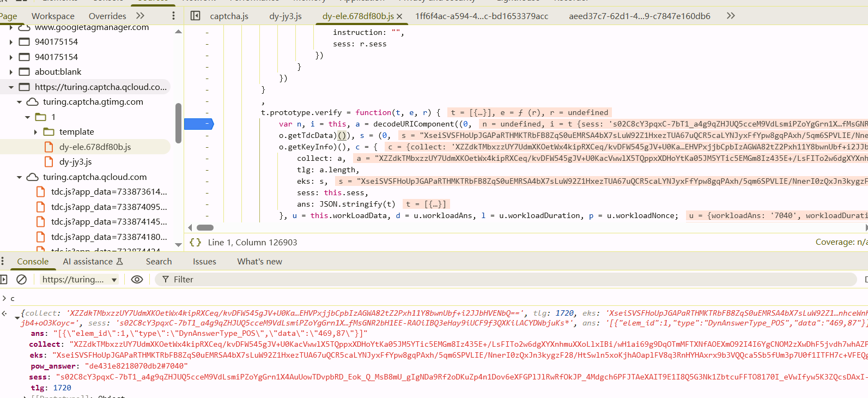Click the pow_answer property in console

(x=53, y=366)
